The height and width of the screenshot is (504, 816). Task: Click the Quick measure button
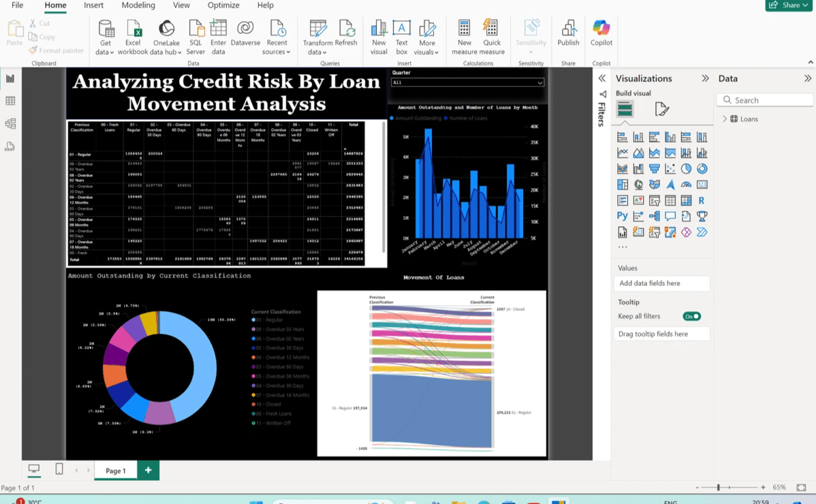coord(492,37)
